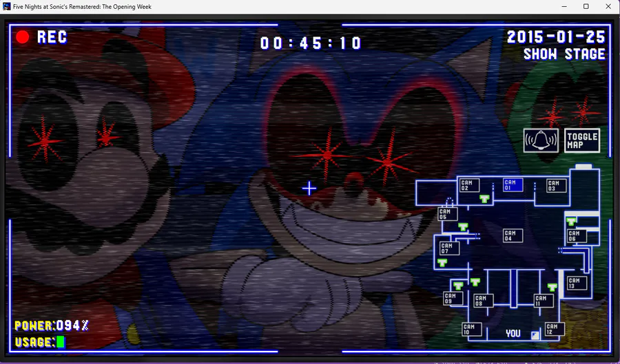Click the green T marker above CAM 06
The width and height of the screenshot is (620, 364).
point(570,222)
